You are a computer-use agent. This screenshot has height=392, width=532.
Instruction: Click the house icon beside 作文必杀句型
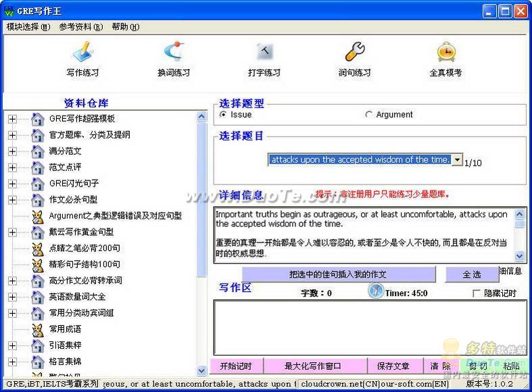click(38, 200)
